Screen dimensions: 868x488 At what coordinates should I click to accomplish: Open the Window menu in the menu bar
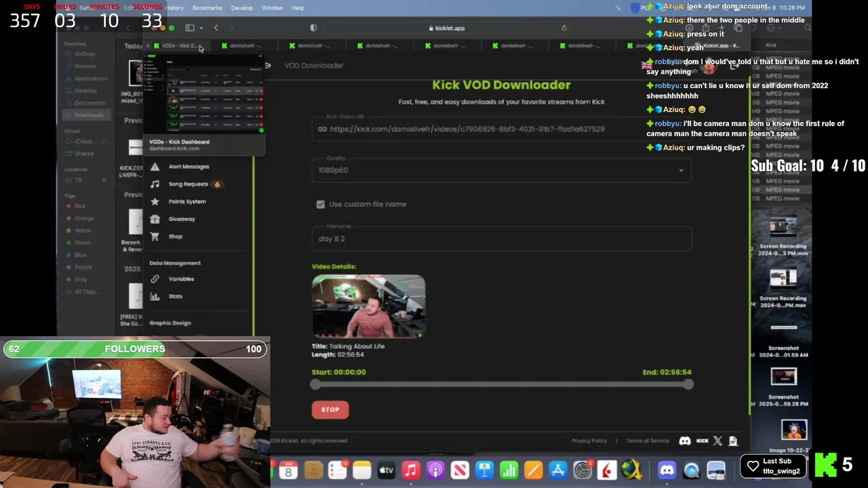(272, 8)
